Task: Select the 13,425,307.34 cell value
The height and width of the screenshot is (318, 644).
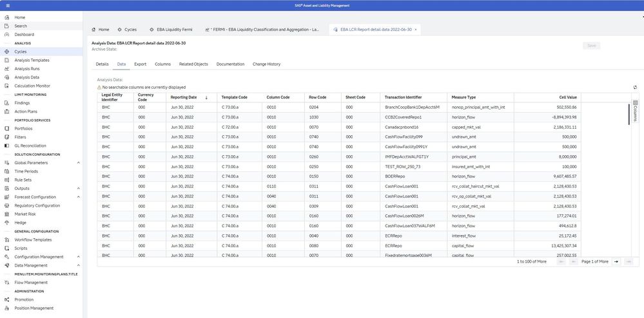Action: pos(547,246)
